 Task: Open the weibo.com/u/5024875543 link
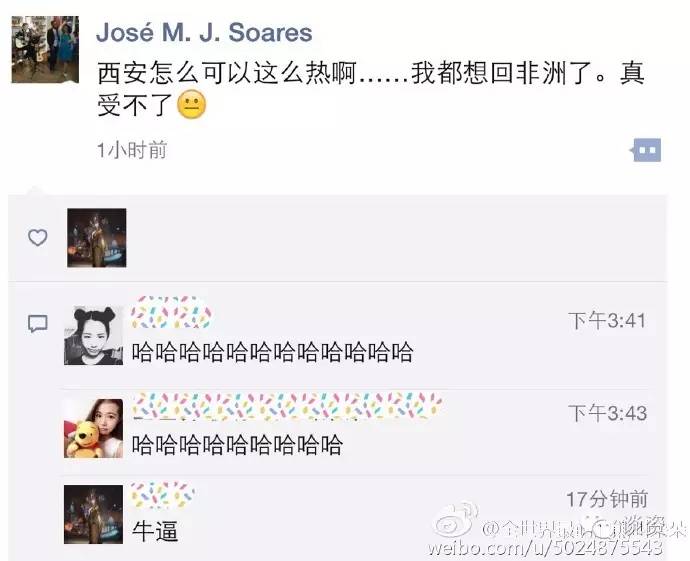(545, 547)
